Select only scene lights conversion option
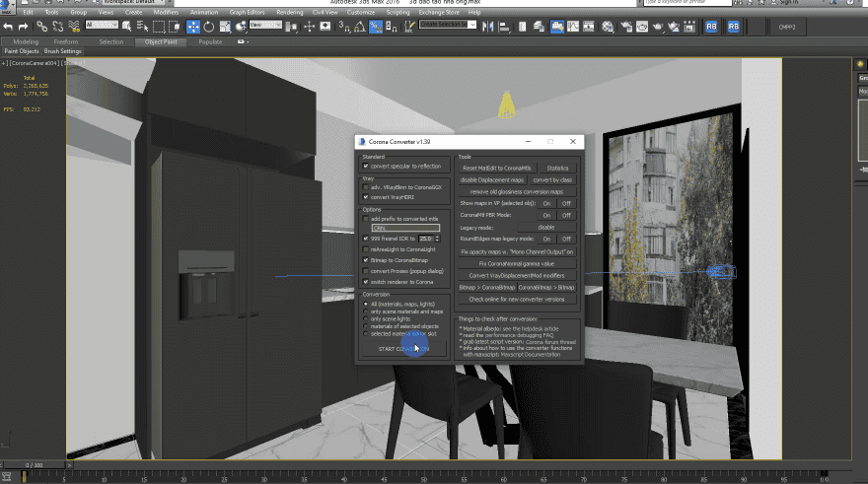This screenshot has height=484, width=868. [365, 319]
